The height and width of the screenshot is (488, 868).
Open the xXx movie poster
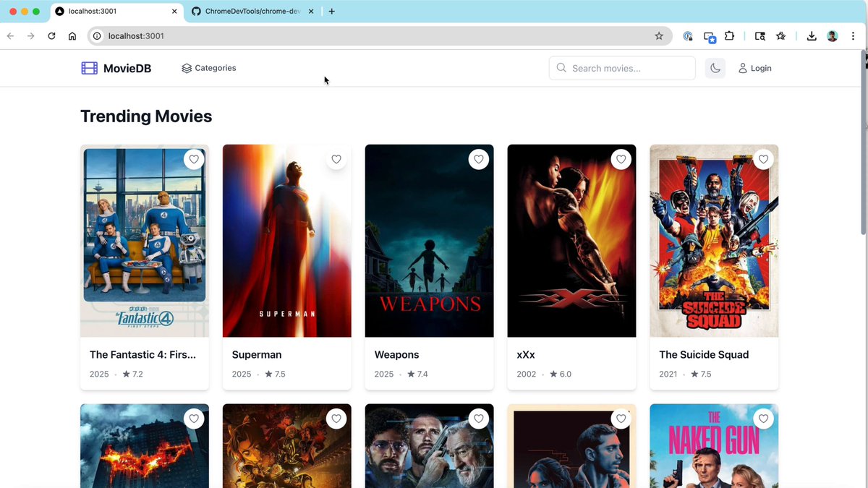[x=572, y=241]
